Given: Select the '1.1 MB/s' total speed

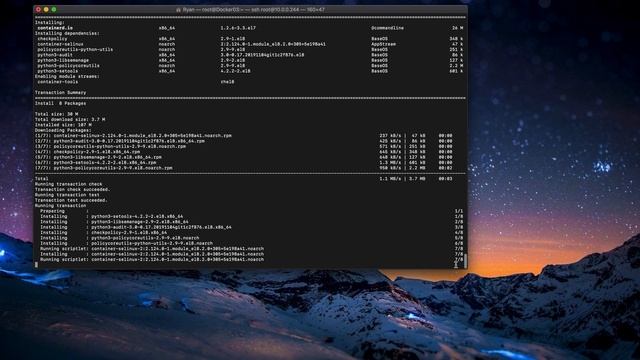Looking at the screenshot, I should [390, 179].
